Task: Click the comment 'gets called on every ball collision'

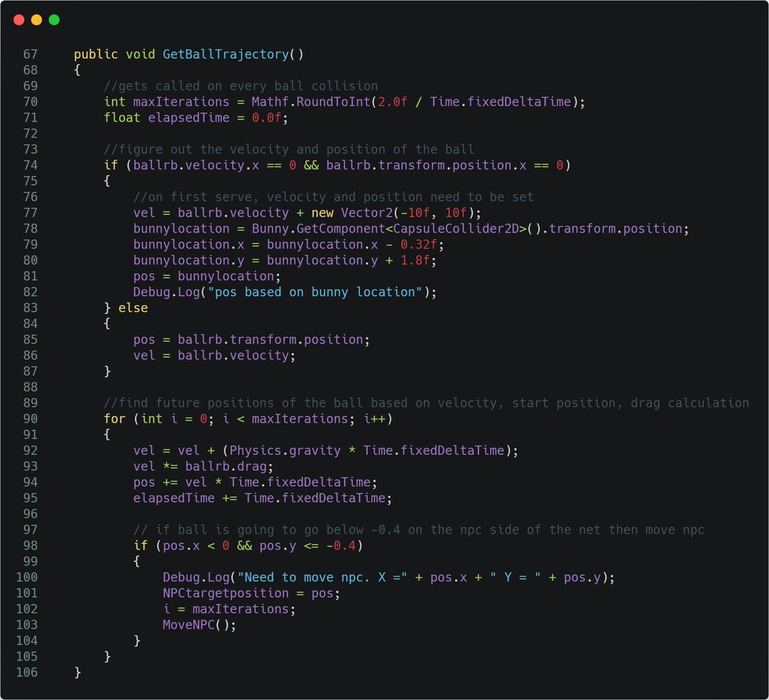Action: pos(241,86)
